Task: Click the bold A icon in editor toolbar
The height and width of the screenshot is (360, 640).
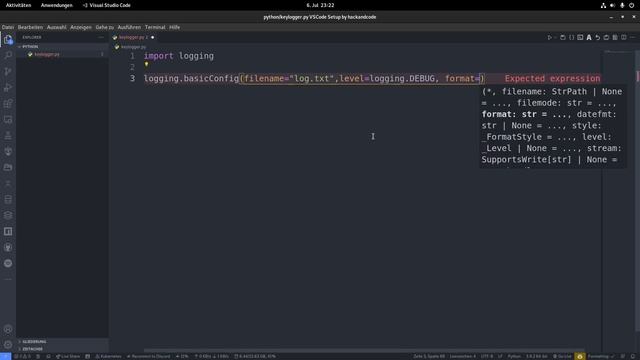Action: (x=589, y=38)
